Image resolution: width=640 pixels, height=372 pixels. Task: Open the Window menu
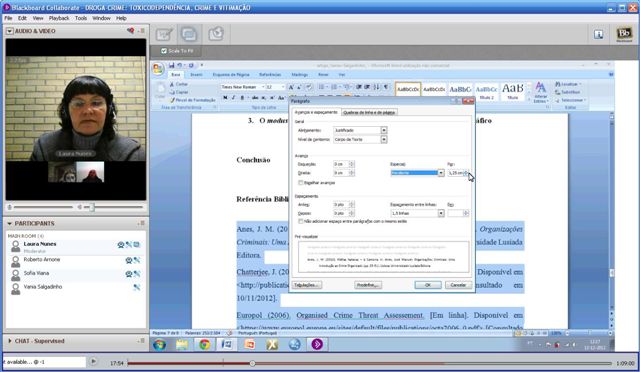pyautogui.click(x=101, y=18)
